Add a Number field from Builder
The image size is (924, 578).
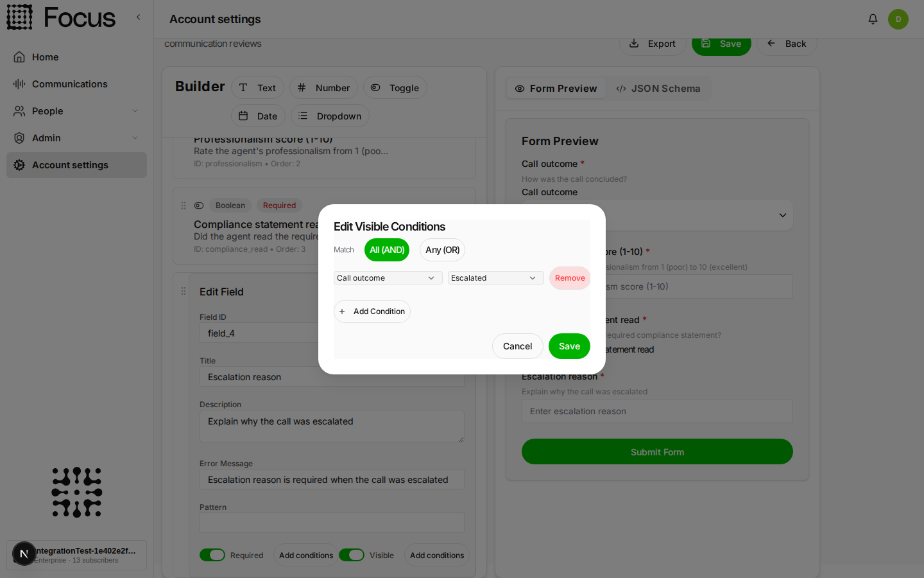(x=323, y=88)
